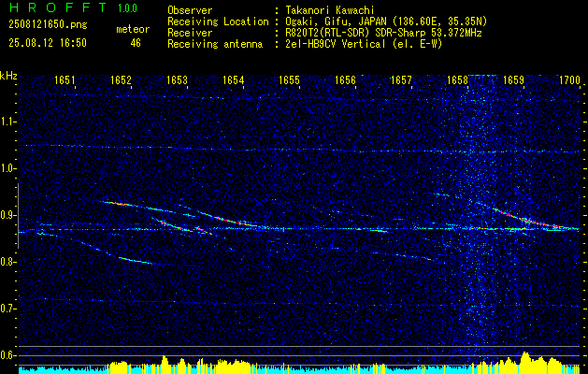This screenshot has width=588, height=374.
Task: Click the meteor label
Action: click(133, 29)
